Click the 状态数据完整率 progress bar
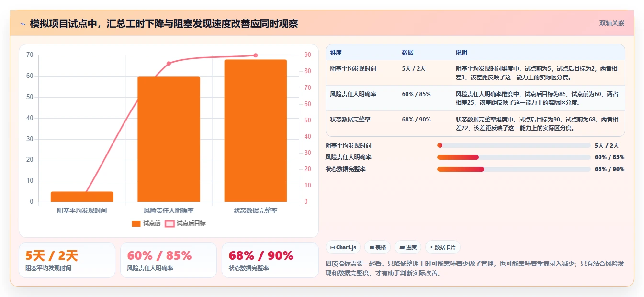The height and width of the screenshot is (297, 644). tap(514, 169)
